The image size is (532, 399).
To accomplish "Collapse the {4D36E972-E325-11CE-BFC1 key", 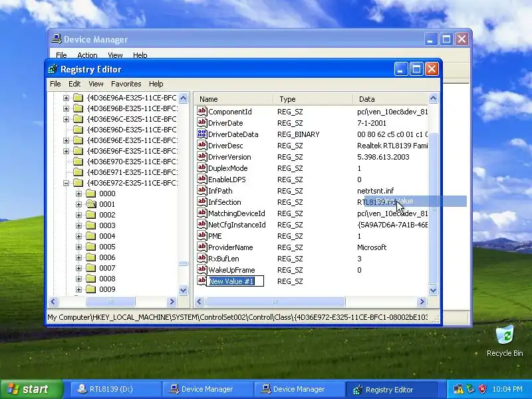I will [x=66, y=184].
